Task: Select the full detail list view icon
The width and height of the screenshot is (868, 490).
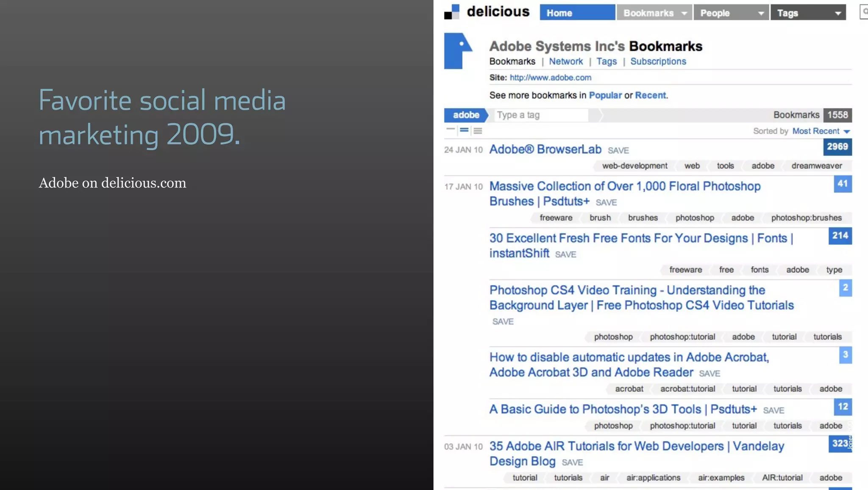Action: (x=478, y=131)
